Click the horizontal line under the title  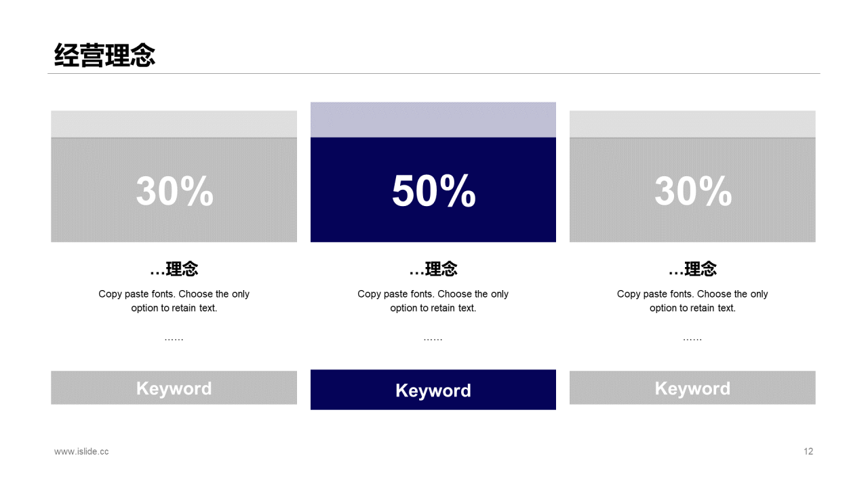pos(434,73)
